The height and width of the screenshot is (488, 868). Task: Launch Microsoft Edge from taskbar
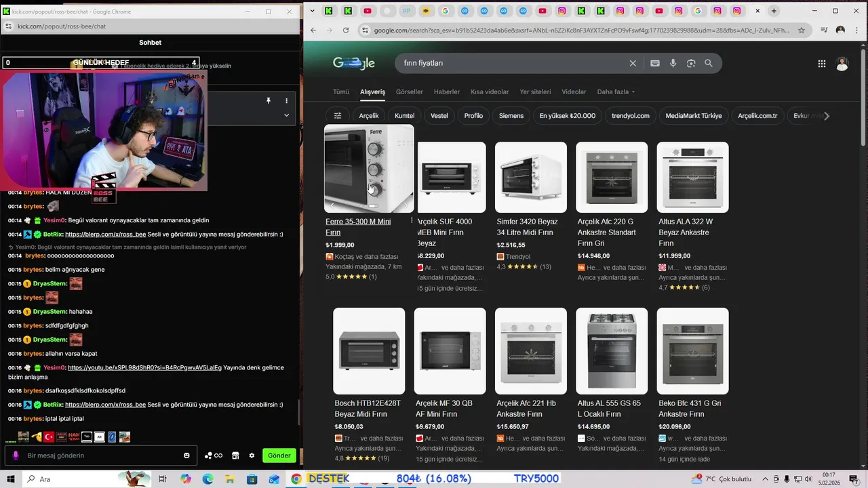tap(208, 479)
